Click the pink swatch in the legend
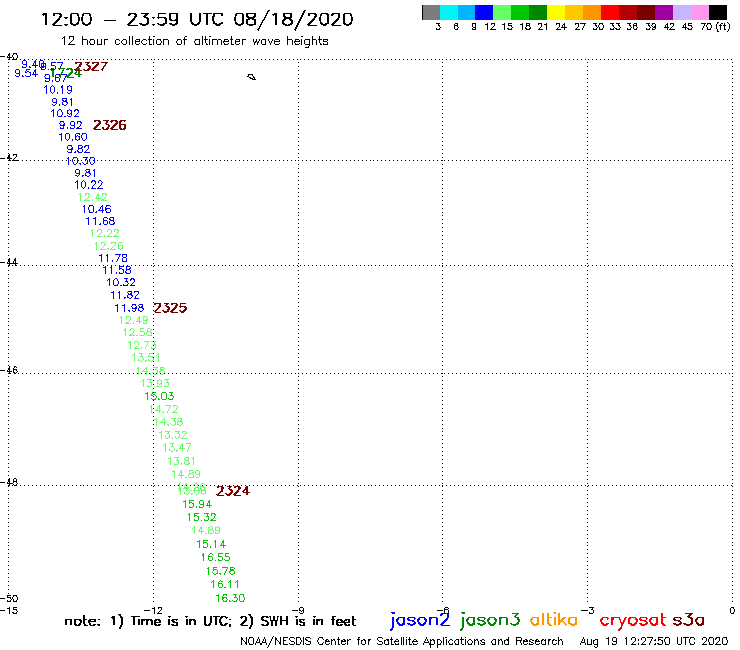This screenshot has height=650, width=740. (x=700, y=12)
